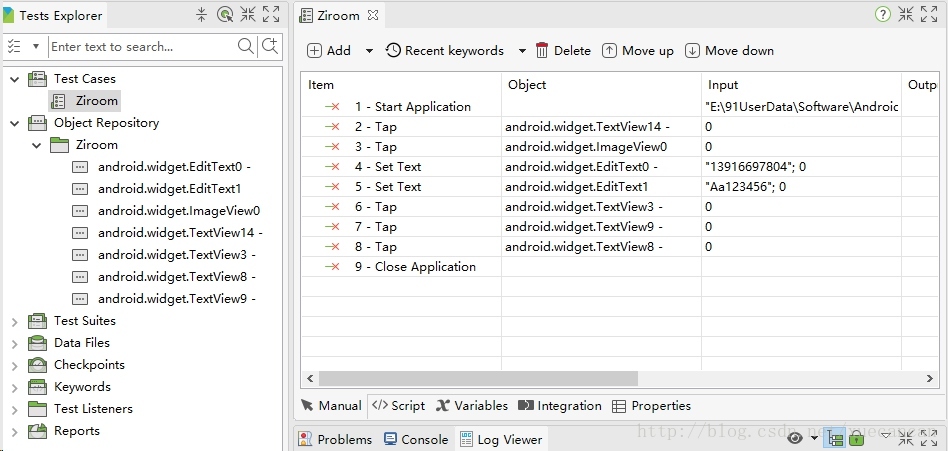This screenshot has height=451, width=948.
Task: Click the steps table's left scroll arrow
Action: pyautogui.click(x=310, y=378)
